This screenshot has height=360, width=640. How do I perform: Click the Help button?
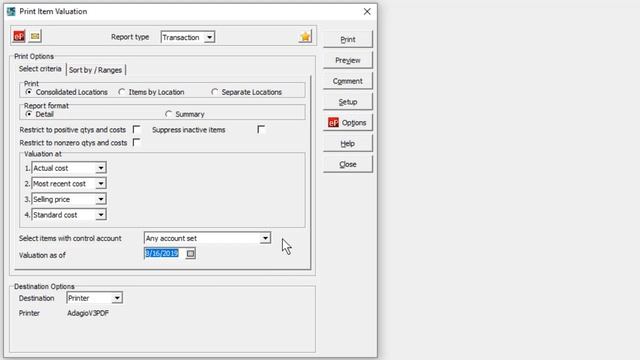[x=348, y=144]
